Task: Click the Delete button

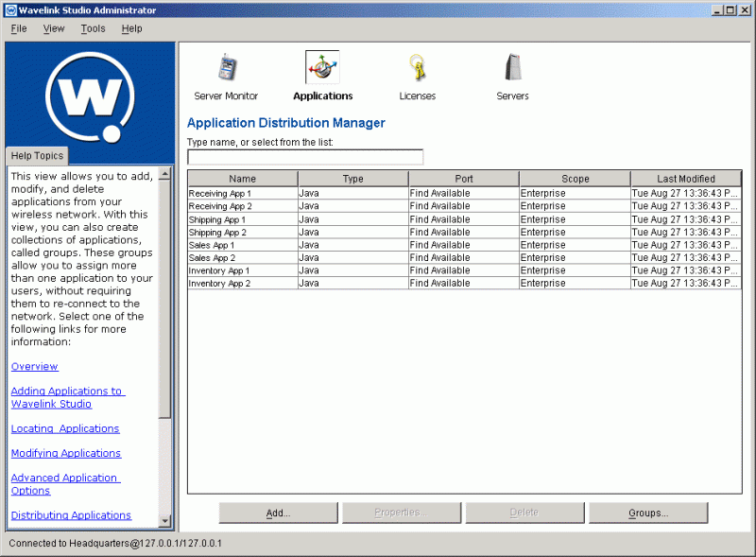Action: (524, 513)
